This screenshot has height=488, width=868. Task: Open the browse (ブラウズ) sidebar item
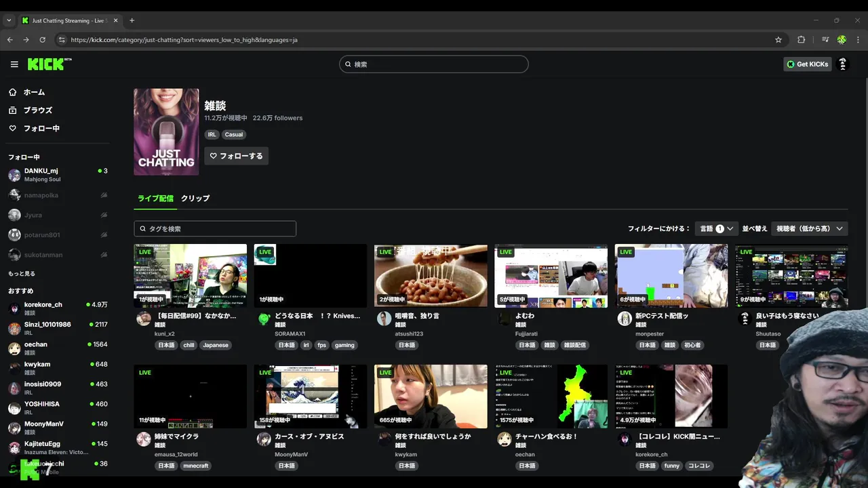[x=30, y=110]
